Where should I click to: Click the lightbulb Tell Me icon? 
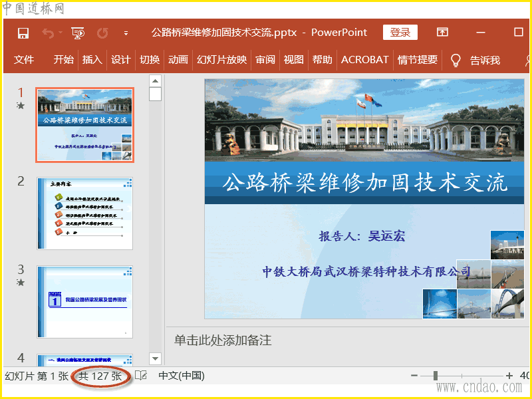click(x=456, y=61)
